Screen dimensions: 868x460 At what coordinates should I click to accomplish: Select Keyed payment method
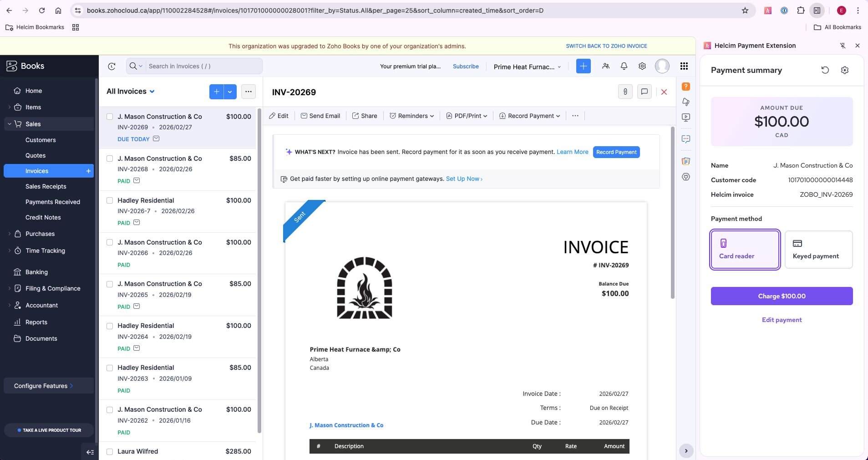tap(818, 250)
